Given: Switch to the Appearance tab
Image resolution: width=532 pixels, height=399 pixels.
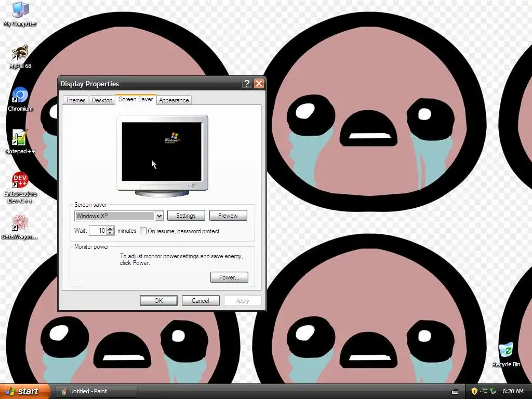Looking at the screenshot, I should pyautogui.click(x=174, y=100).
